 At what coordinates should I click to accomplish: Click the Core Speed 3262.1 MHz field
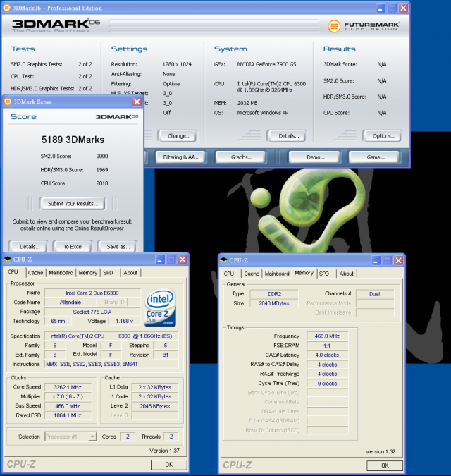point(68,387)
